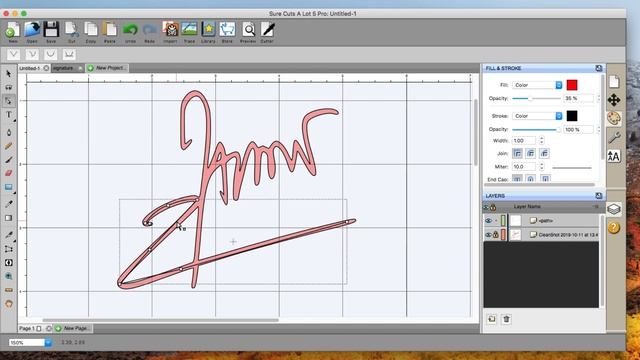The height and width of the screenshot is (360, 640).
Task: Select the third End Cap style
Action: (x=545, y=179)
